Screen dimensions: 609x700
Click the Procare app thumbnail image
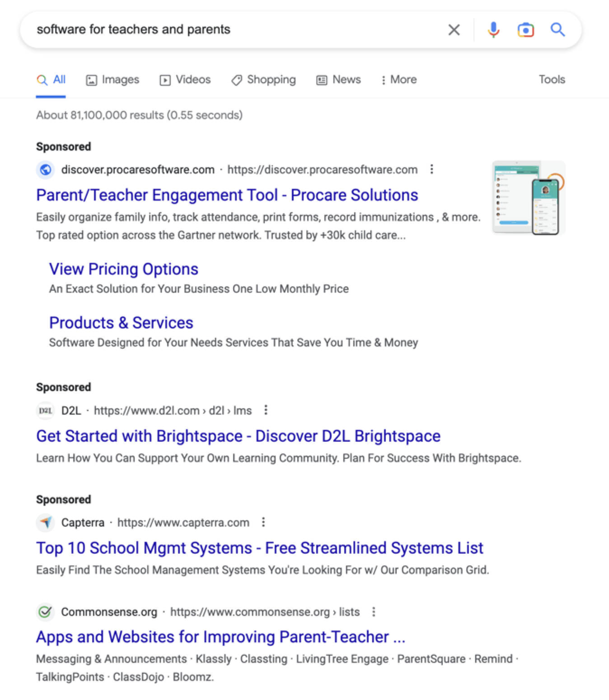pos(529,198)
